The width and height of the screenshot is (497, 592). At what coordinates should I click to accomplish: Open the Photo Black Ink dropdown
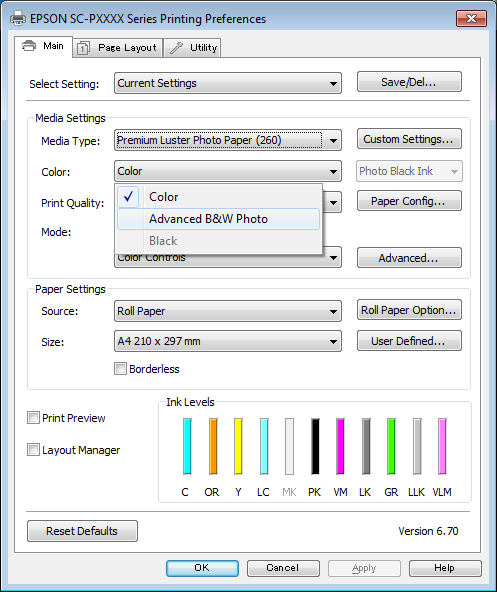point(409,171)
